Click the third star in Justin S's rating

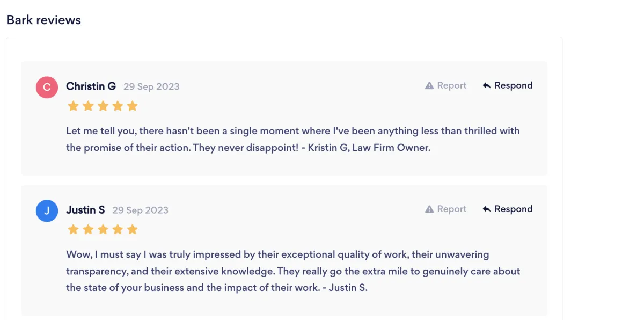coord(103,230)
